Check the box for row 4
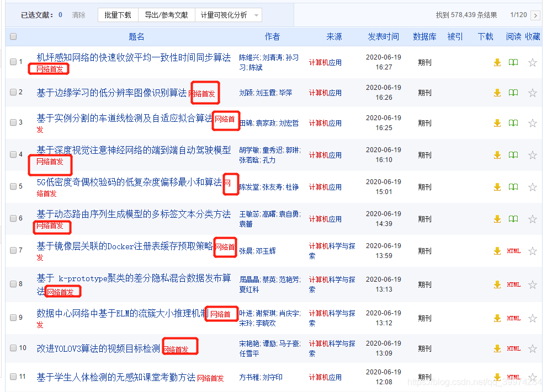547x392 pixels. [x=13, y=154]
